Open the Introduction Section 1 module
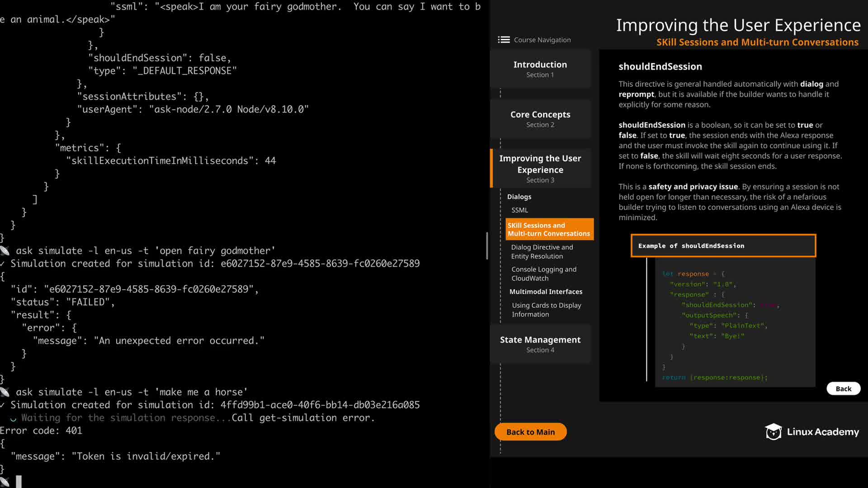 click(x=540, y=69)
